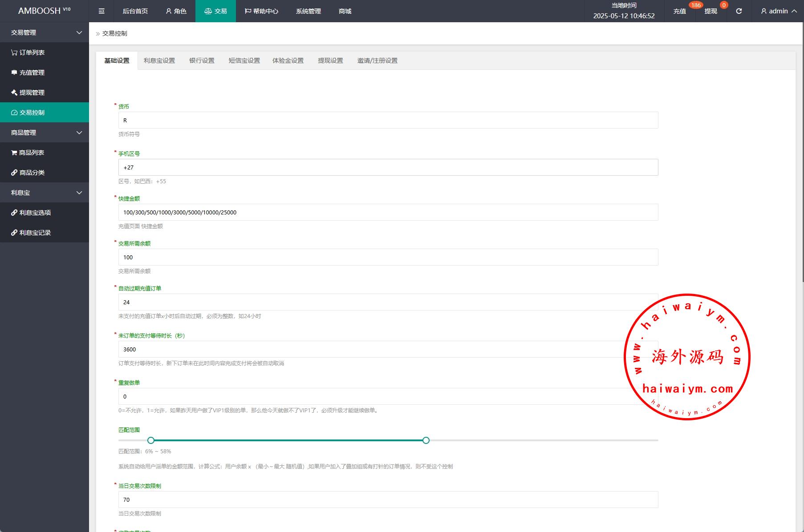Click the 充值 notification link

tap(679, 11)
